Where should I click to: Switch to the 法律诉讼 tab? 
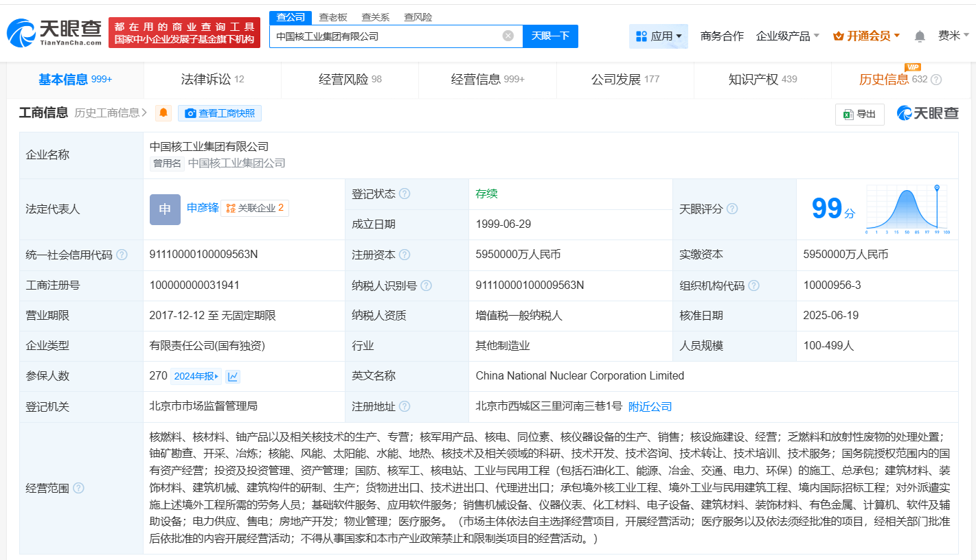coord(212,80)
